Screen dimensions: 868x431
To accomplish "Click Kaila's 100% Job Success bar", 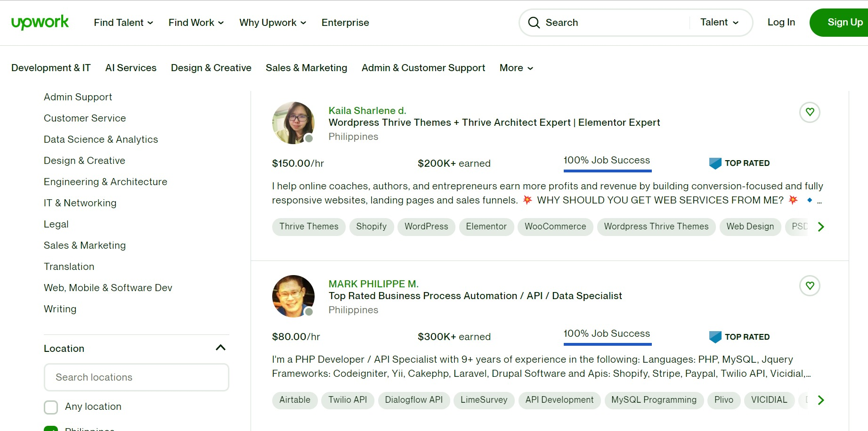I will click(x=607, y=163).
